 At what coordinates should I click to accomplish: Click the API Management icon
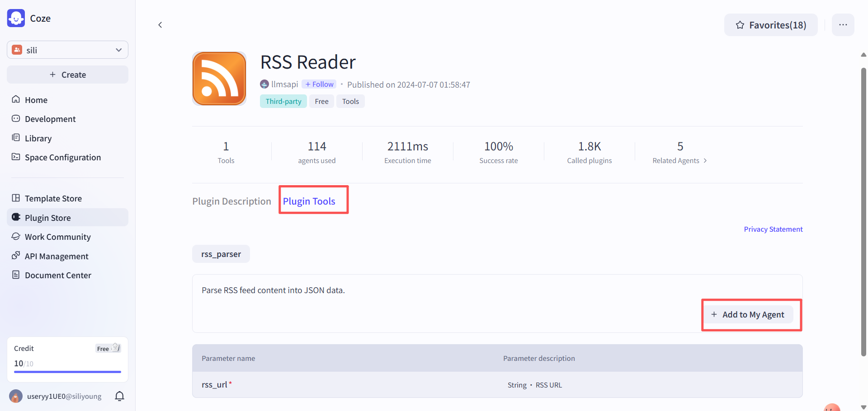[16, 255]
